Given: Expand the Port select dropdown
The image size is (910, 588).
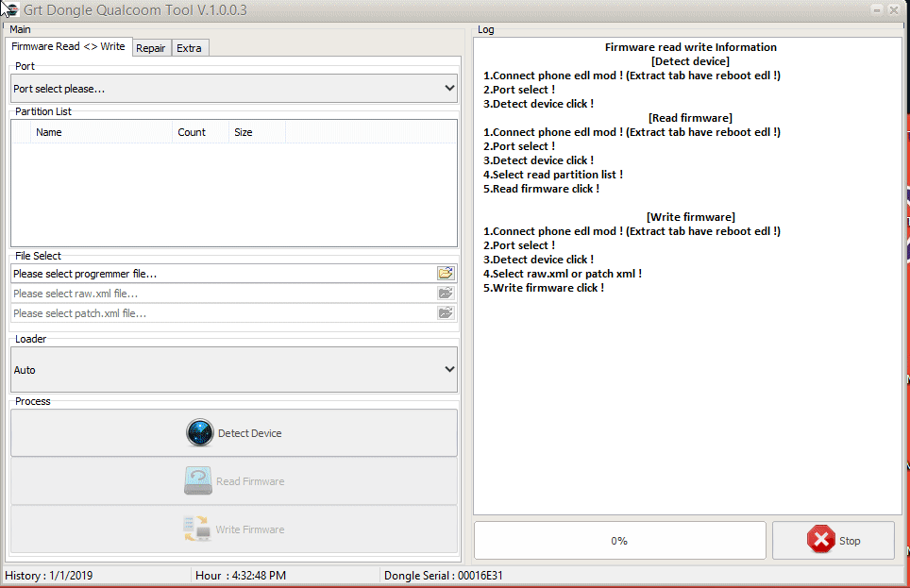Looking at the screenshot, I should [x=234, y=88].
